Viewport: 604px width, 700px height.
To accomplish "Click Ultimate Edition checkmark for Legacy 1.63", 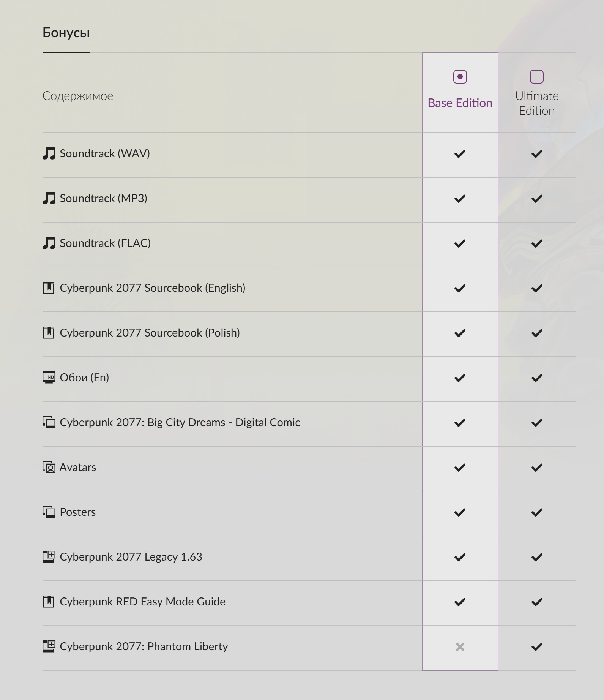I will 537,557.
